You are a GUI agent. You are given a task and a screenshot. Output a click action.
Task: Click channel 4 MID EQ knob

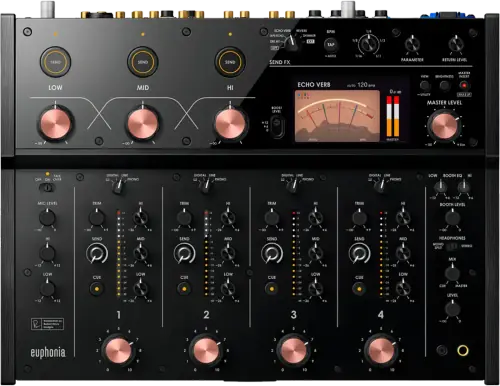pyautogui.click(x=403, y=253)
